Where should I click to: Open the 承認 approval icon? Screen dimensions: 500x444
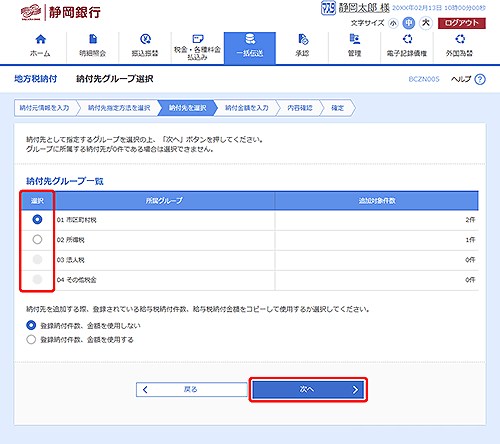tap(303, 39)
